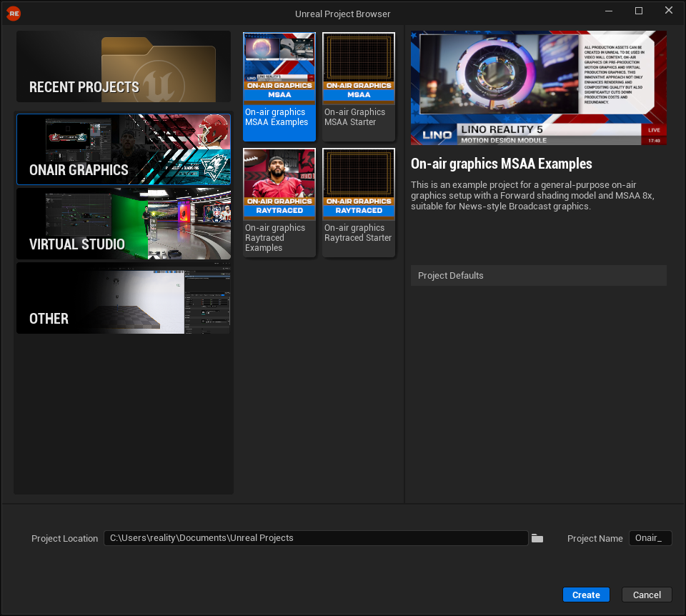Choose On-air Graphics MSAA Starter template
The height and width of the screenshot is (616, 686).
click(359, 86)
